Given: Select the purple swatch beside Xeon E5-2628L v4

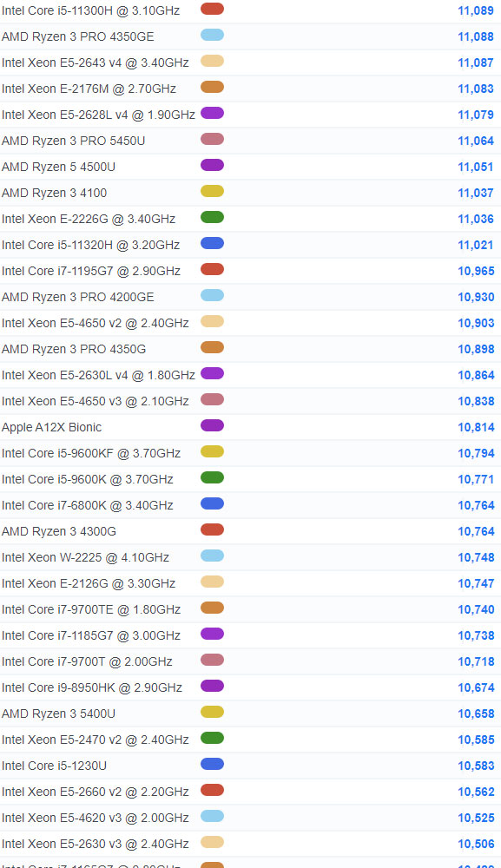Looking at the screenshot, I should click(212, 113).
